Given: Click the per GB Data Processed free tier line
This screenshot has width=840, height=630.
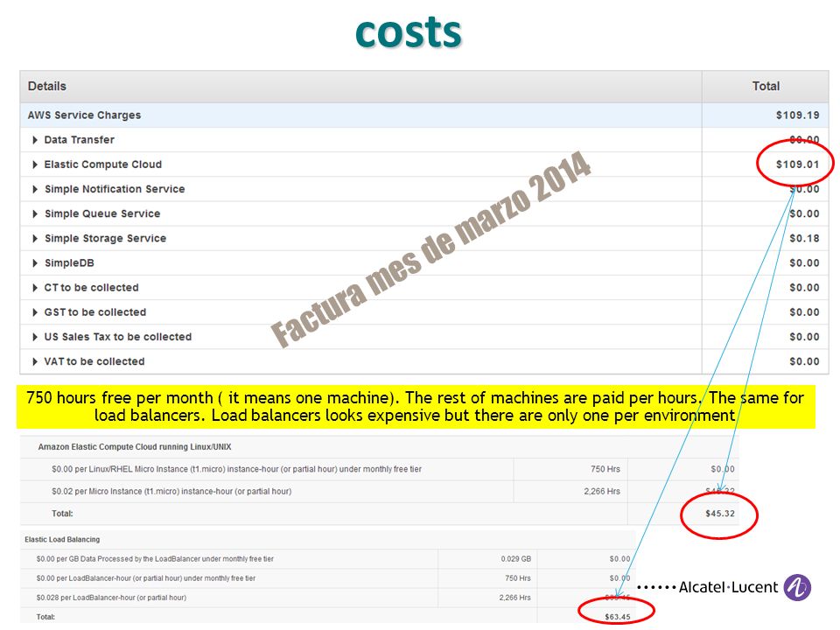Looking at the screenshot, I should point(155,559).
